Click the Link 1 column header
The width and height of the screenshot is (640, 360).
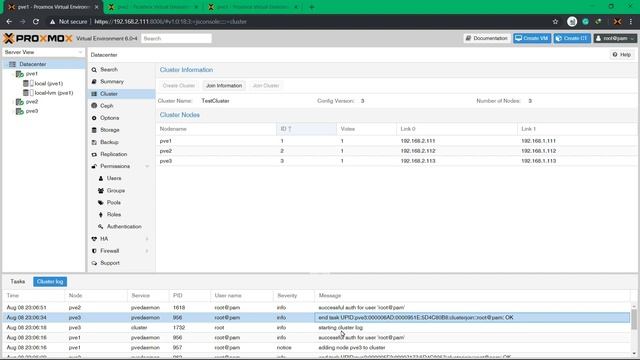point(577,129)
